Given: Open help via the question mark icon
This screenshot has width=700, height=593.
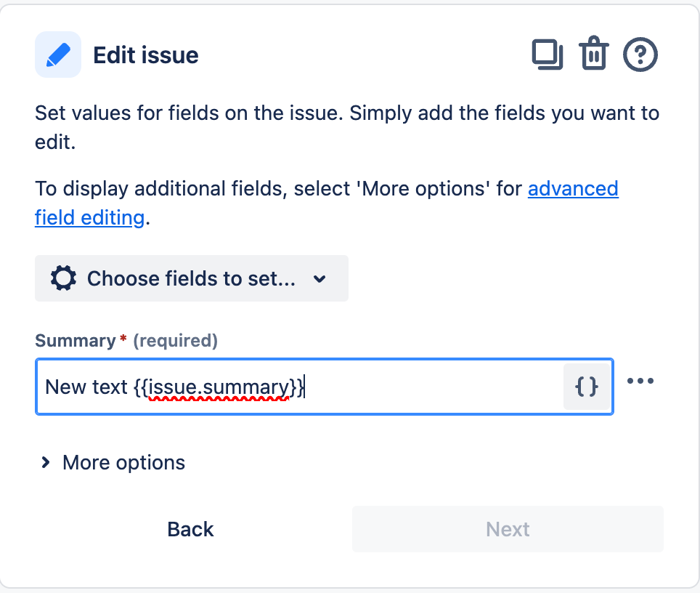Looking at the screenshot, I should pos(640,55).
